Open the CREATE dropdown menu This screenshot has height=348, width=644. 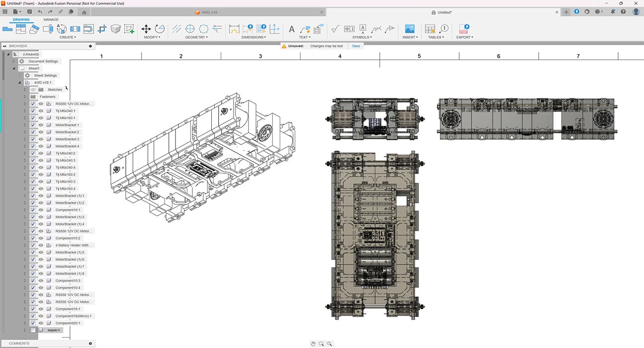[x=68, y=37]
